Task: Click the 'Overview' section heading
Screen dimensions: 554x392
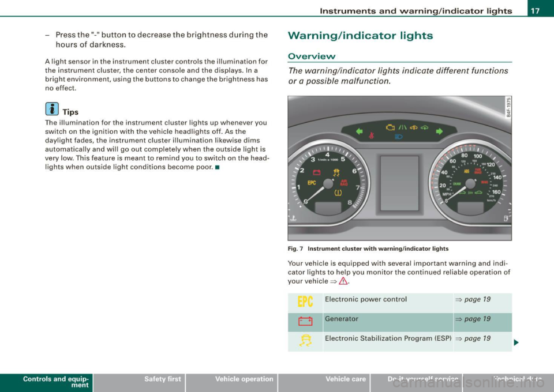Action: tap(312, 56)
